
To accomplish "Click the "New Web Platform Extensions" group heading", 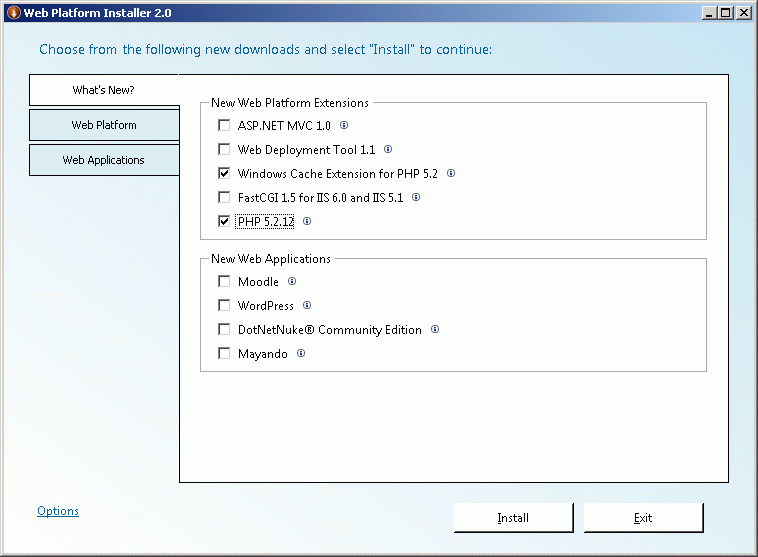I will [290, 103].
